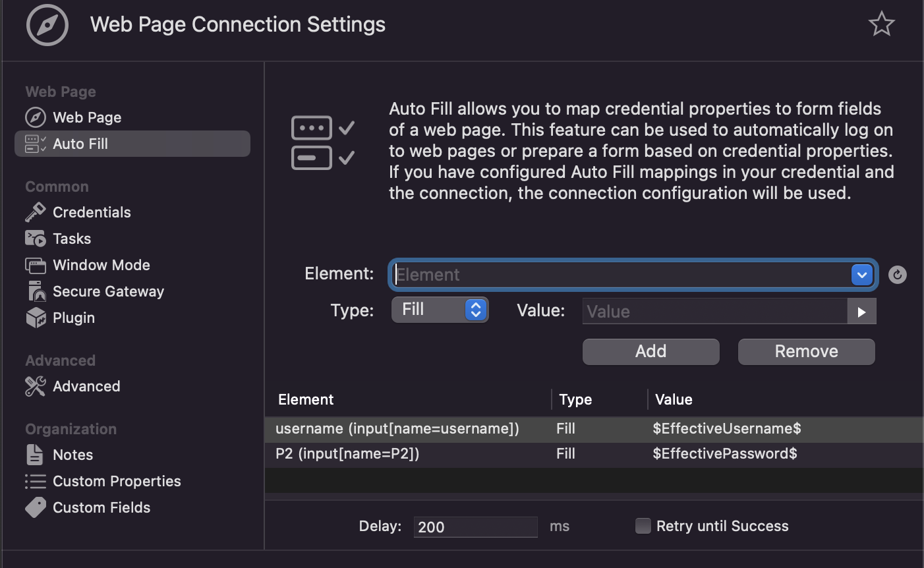This screenshot has width=924, height=568.
Task: Select the Auto Fill sidebar item
Action: pyautogui.click(x=132, y=144)
